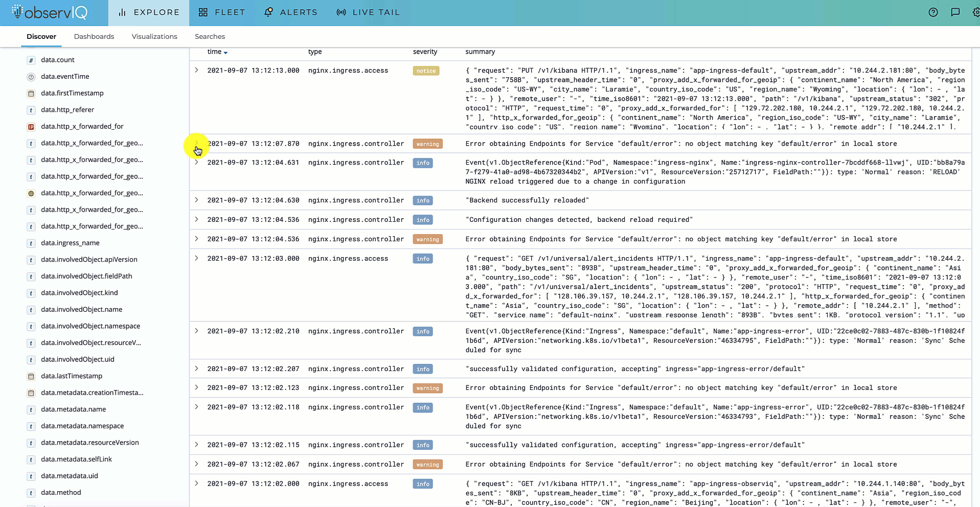Expand the 13:12:13.000 nginx.ingress.access log row
Screen dimensions: 980x507
(196, 70)
